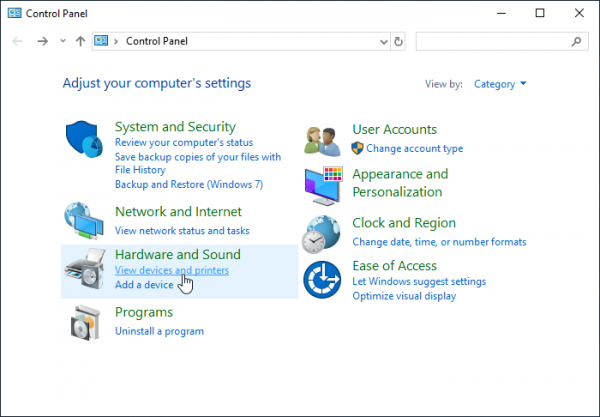Close the Control Panel window
This screenshot has height=417, width=600.
pos(579,13)
